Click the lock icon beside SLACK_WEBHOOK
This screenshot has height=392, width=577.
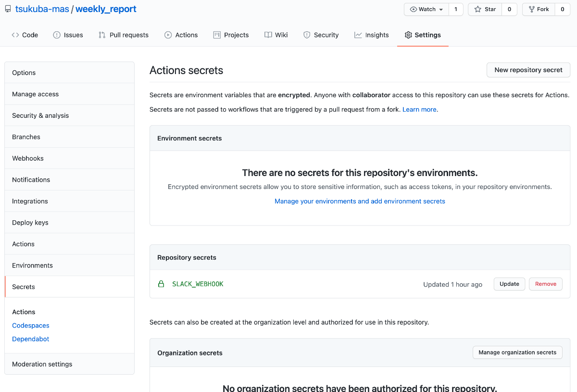[x=162, y=284]
